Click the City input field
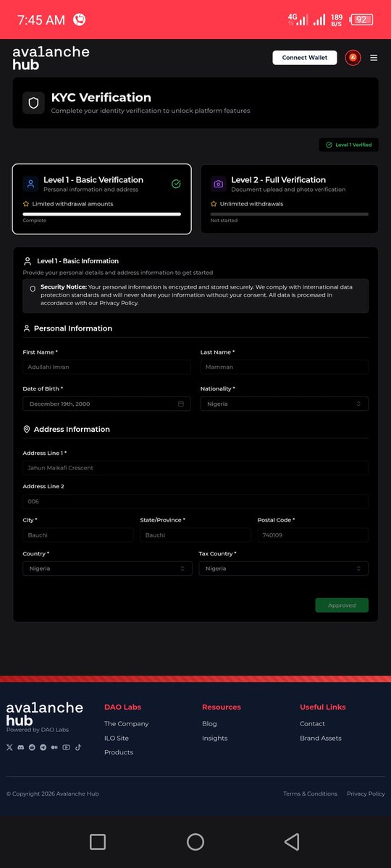The height and width of the screenshot is (868, 391). click(78, 535)
